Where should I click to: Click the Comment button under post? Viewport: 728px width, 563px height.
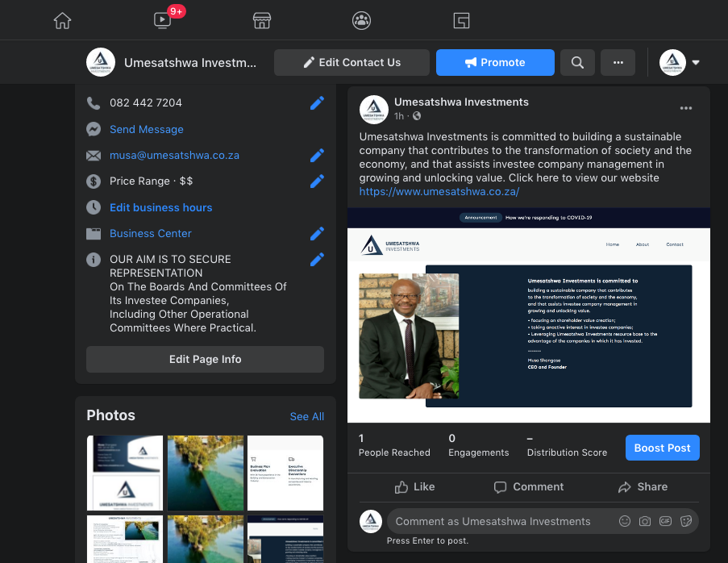click(x=528, y=487)
